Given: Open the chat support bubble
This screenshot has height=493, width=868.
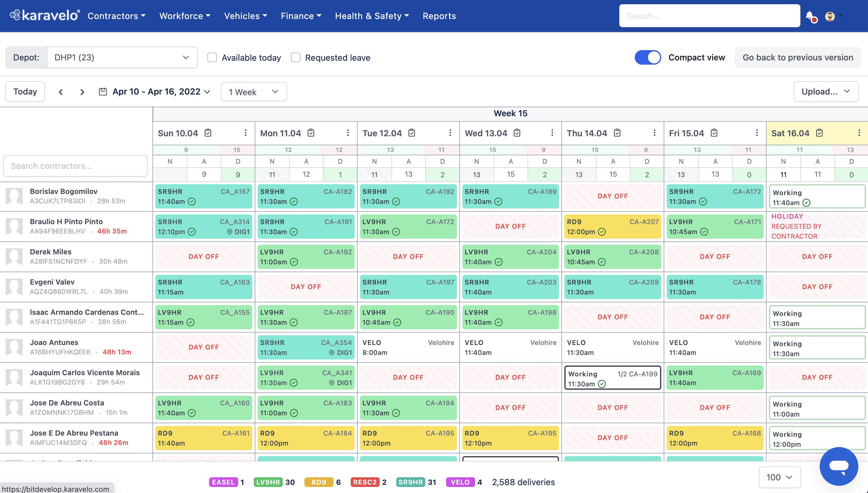Looking at the screenshot, I should point(838,466).
